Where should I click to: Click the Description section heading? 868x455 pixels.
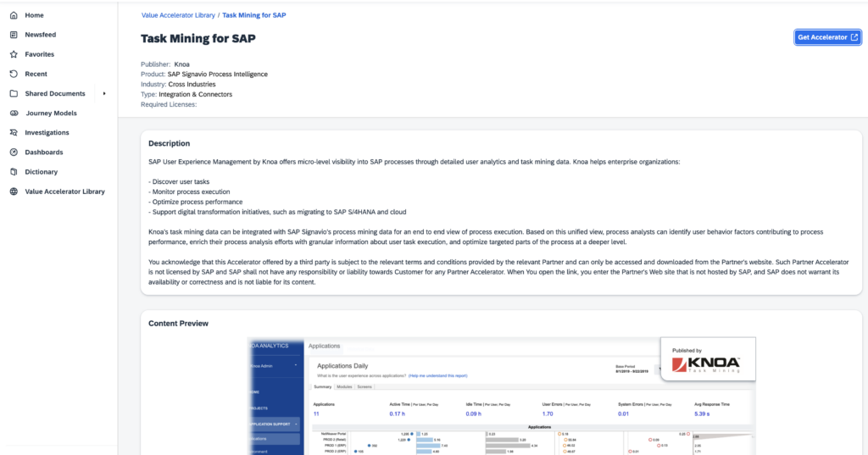(169, 143)
